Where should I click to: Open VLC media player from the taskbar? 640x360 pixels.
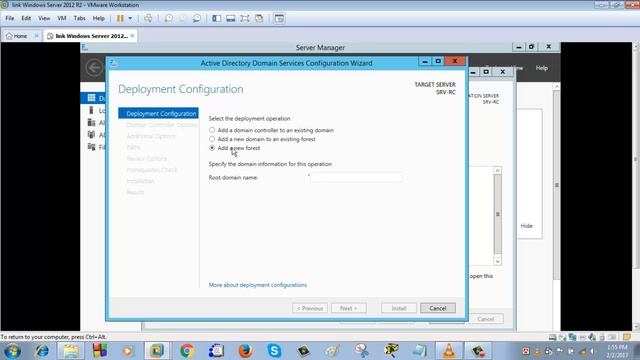pos(449,351)
